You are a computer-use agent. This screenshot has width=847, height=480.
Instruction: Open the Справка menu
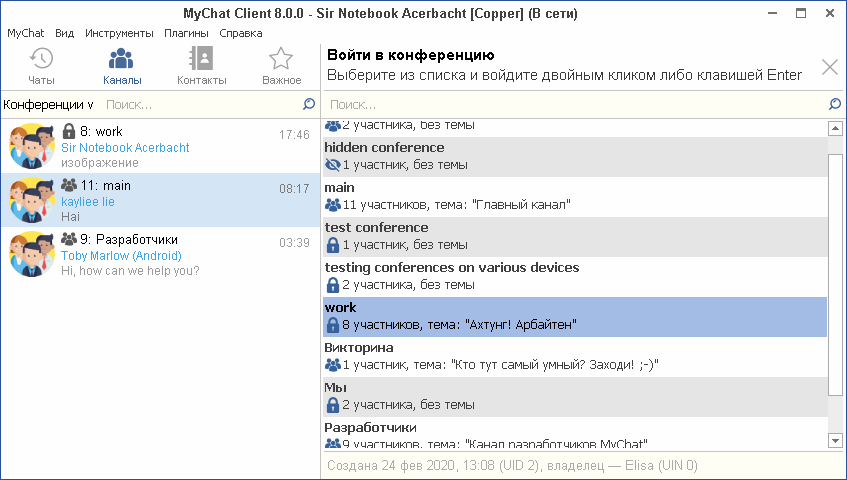[241, 33]
